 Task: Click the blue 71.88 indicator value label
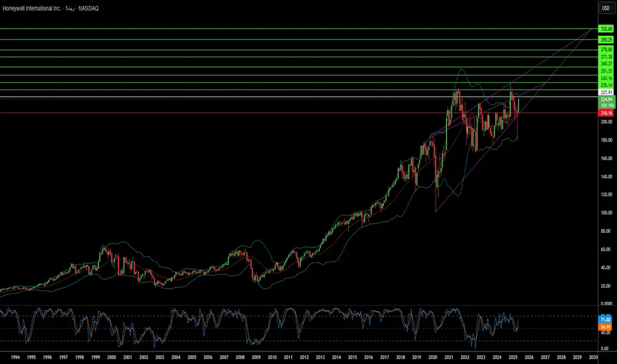(605, 320)
